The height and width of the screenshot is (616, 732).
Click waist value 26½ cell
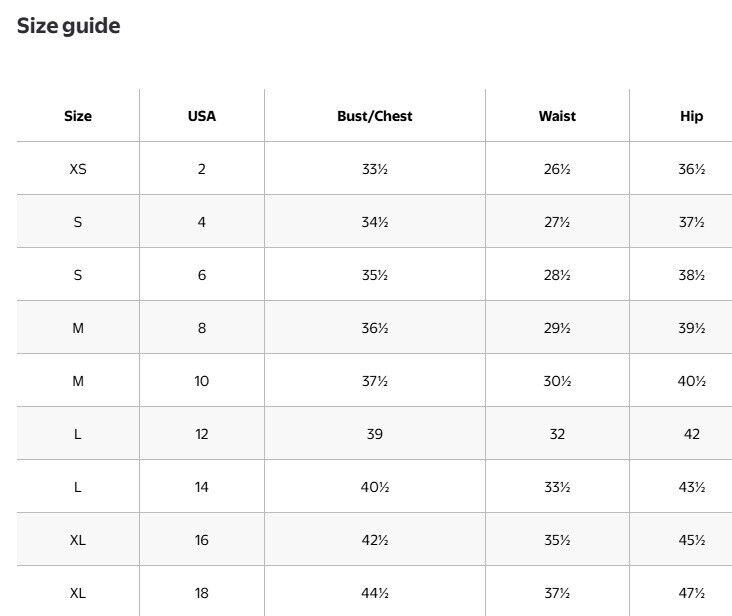[557, 168]
